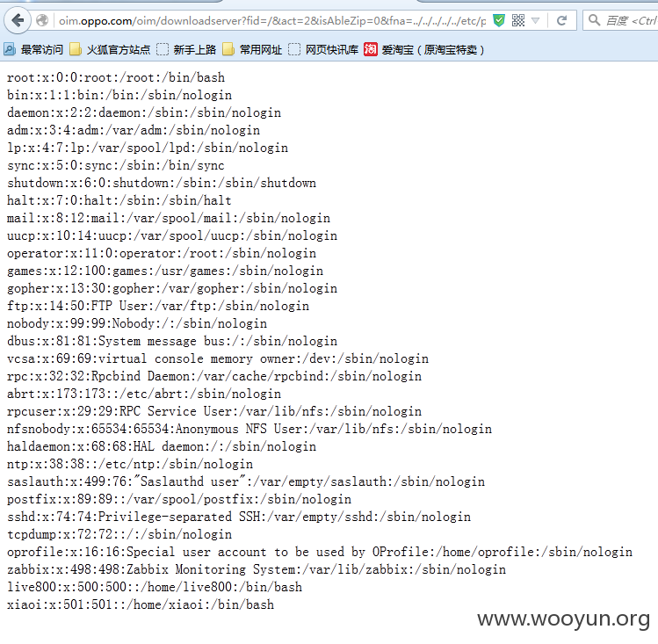Click the line starting 'gopher:x:13:30'
The height and width of the screenshot is (644, 658).
pos(172,289)
